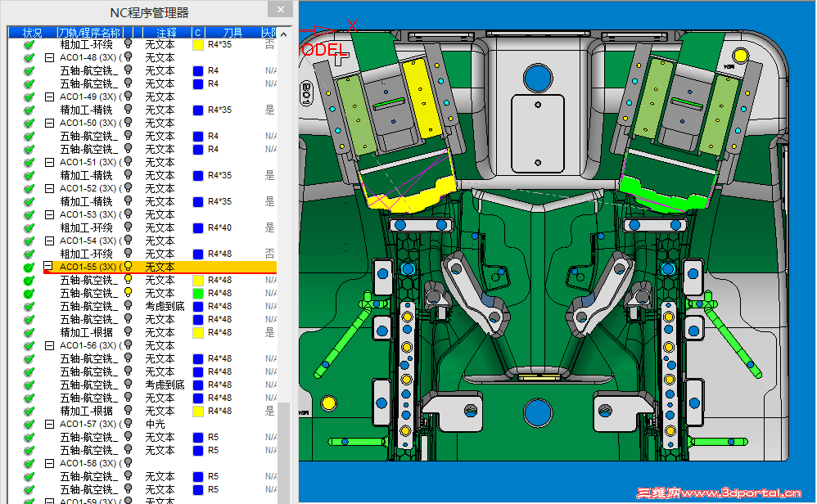Click the checkmark on the green-swatch R4*48 row
This screenshot has width=817, height=504.
coord(29,294)
